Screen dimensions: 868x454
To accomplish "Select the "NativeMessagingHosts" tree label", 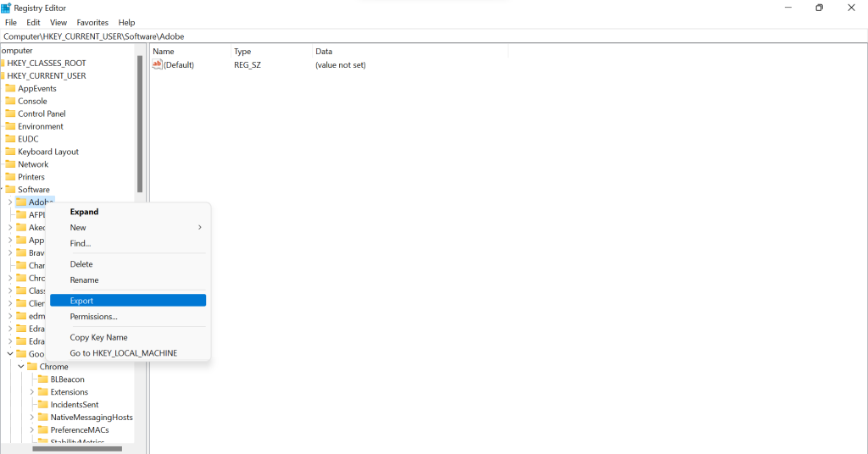I will click(92, 418).
